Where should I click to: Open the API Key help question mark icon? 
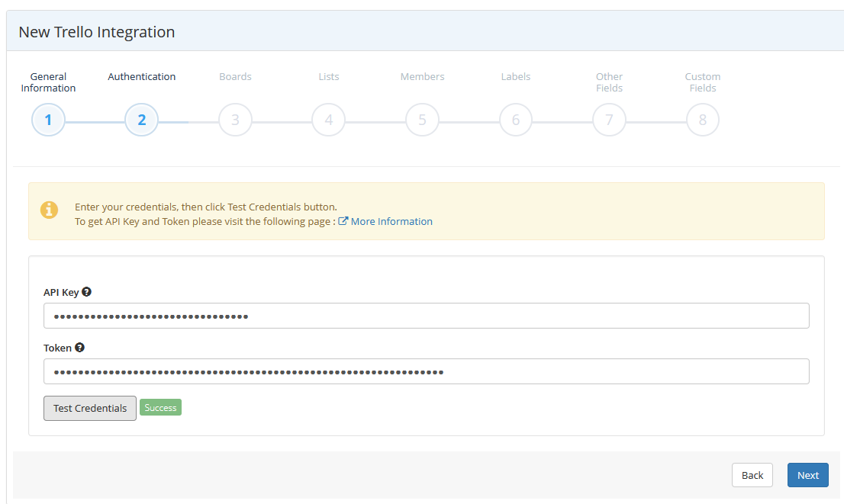[x=86, y=291]
